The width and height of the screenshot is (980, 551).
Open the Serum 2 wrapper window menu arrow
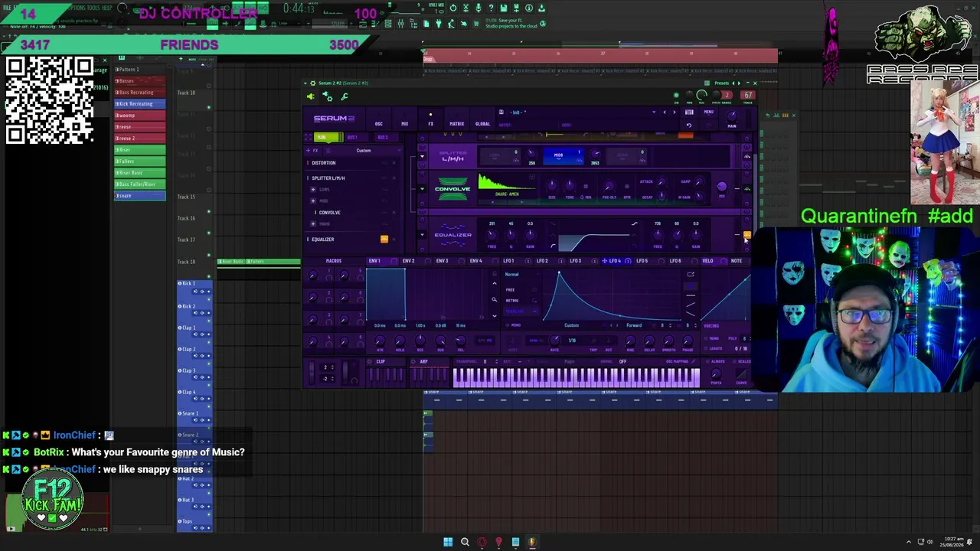pyautogui.click(x=305, y=83)
